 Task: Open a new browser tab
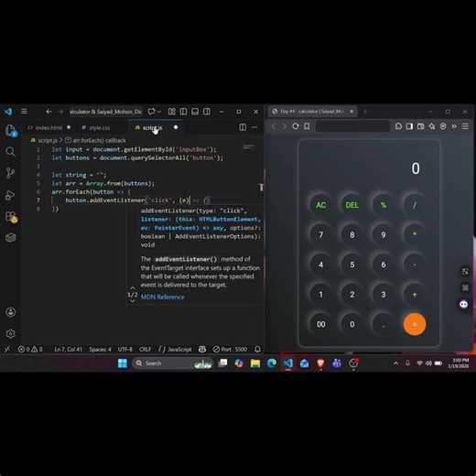tap(365, 112)
